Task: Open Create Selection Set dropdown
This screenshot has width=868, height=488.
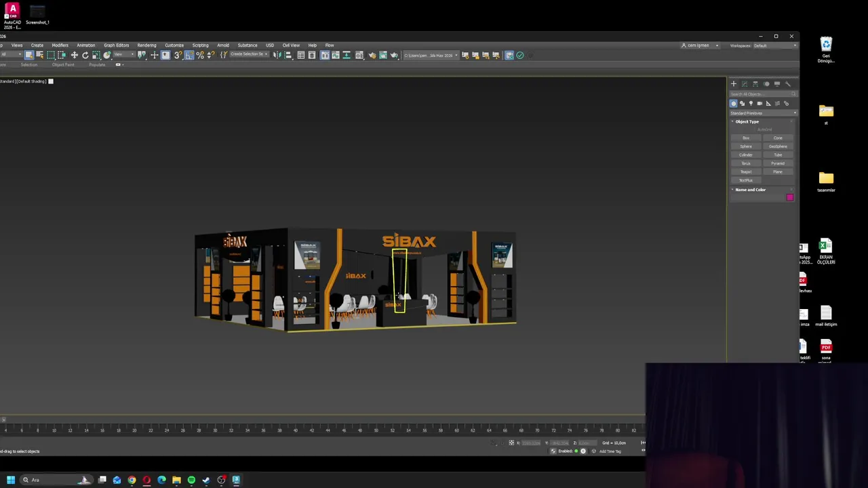Action: tap(249, 55)
